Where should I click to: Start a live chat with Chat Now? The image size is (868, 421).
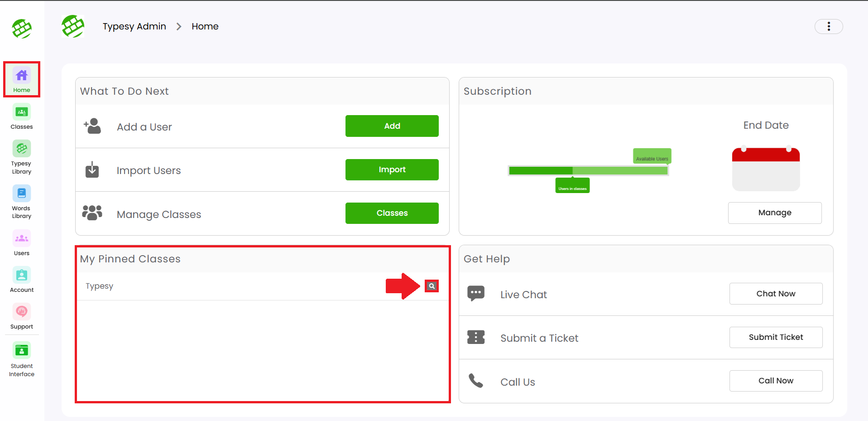pyautogui.click(x=775, y=294)
